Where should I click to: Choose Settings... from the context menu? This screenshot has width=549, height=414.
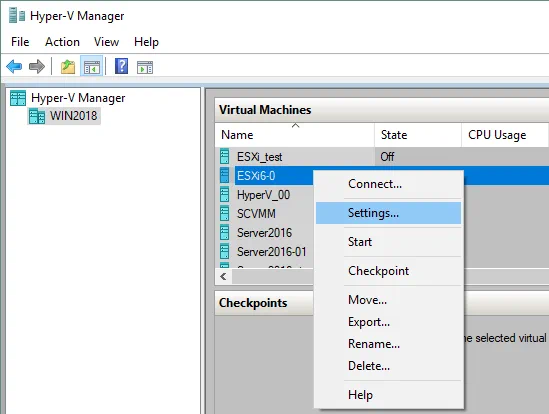(x=388, y=213)
